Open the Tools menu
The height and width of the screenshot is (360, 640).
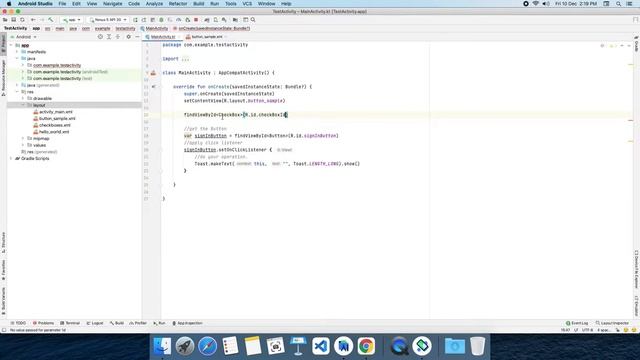pyautogui.click(x=231, y=4)
